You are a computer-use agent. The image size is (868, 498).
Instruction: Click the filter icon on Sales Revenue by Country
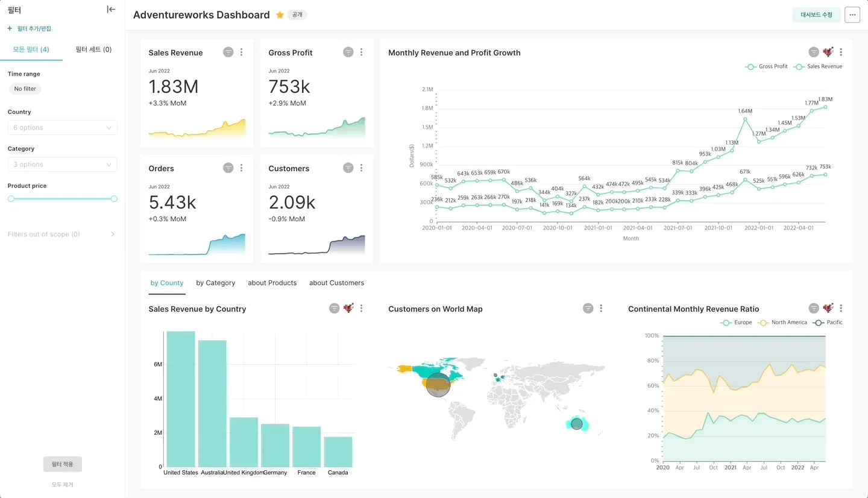point(334,309)
